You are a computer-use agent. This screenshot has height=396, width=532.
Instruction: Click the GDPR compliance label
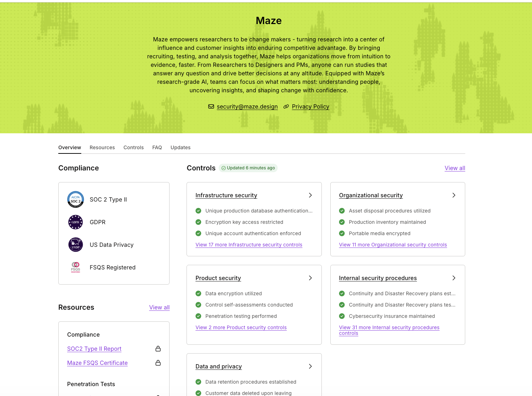pyautogui.click(x=97, y=222)
